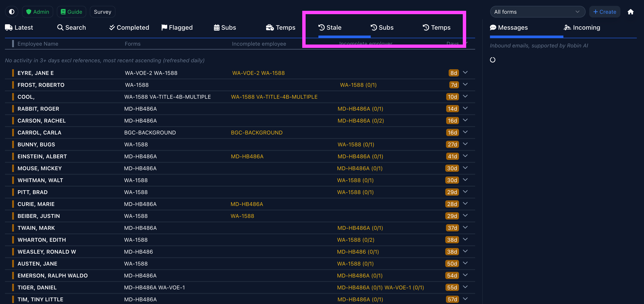The height and width of the screenshot is (304, 644).
Task: Switch to the stale Subs history tab
Action: click(x=382, y=28)
